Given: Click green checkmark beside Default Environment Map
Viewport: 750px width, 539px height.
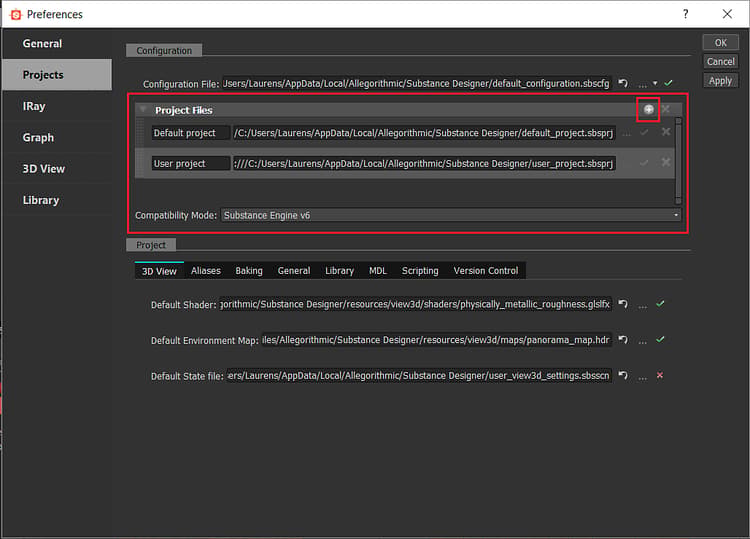Looking at the screenshot, I should tap(660, 340).
